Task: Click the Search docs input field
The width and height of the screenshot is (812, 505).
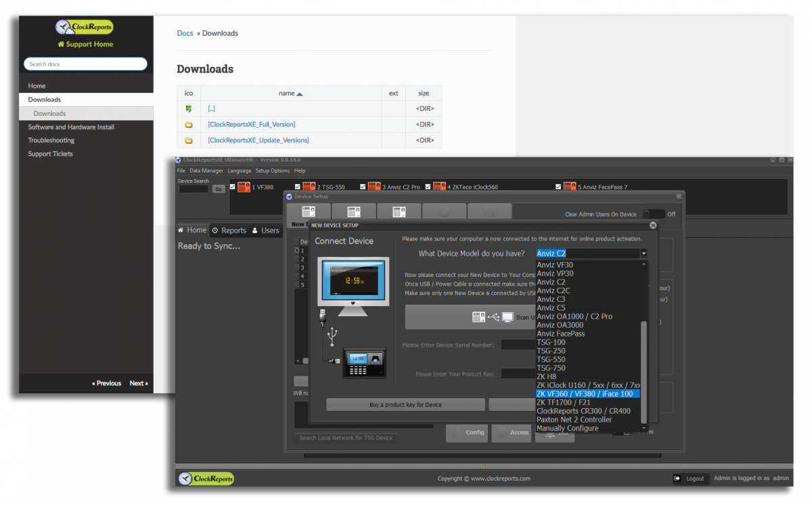Action: [85, 64]
